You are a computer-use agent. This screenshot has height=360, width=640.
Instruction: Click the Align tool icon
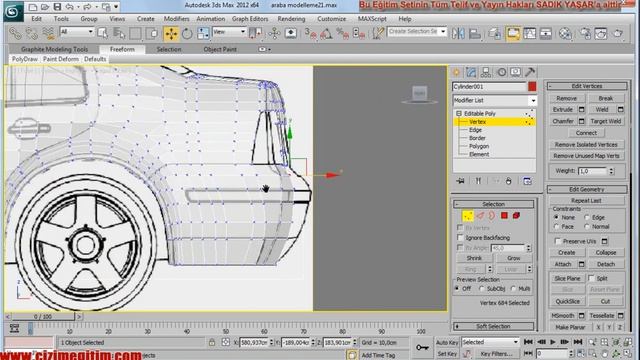click(x=474, y=33)
